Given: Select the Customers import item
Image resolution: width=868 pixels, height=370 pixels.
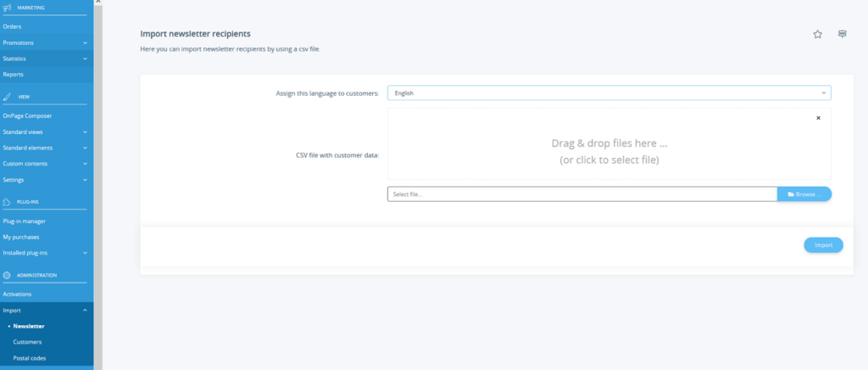Looking at the screenshot, I should tap(27, 342).
